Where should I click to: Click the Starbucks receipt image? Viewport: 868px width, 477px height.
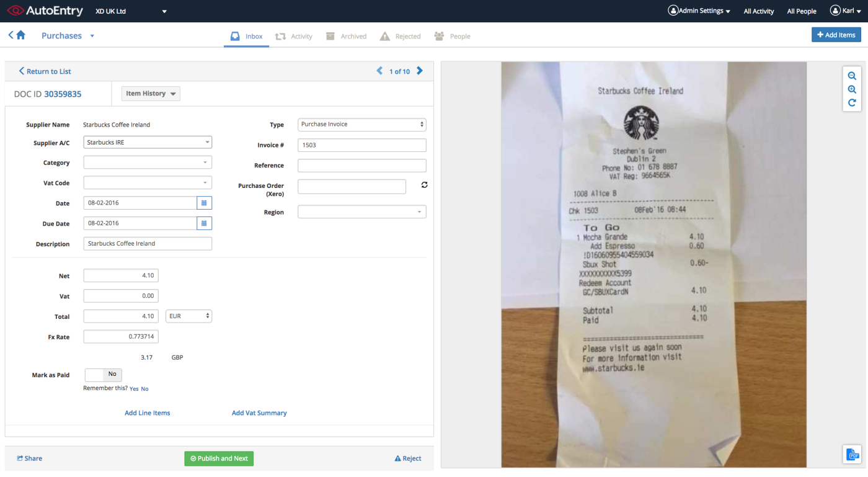[x=654, y=264]
